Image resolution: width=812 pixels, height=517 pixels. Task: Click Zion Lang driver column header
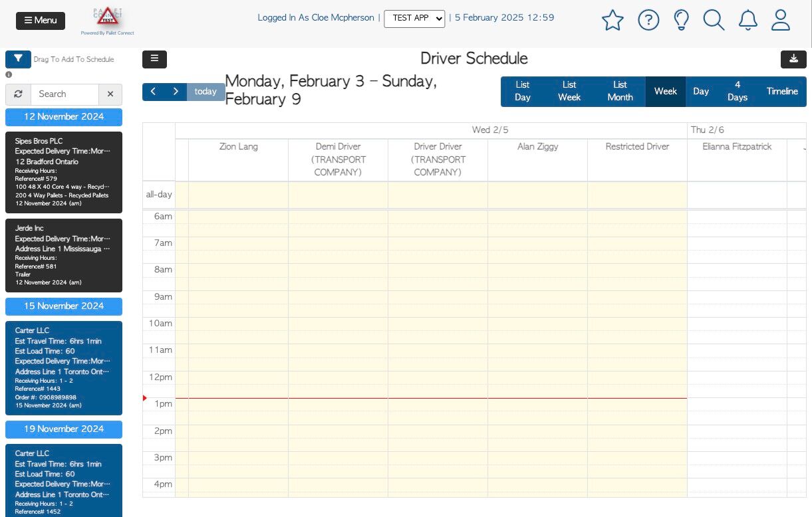click(x=239, y=147)
